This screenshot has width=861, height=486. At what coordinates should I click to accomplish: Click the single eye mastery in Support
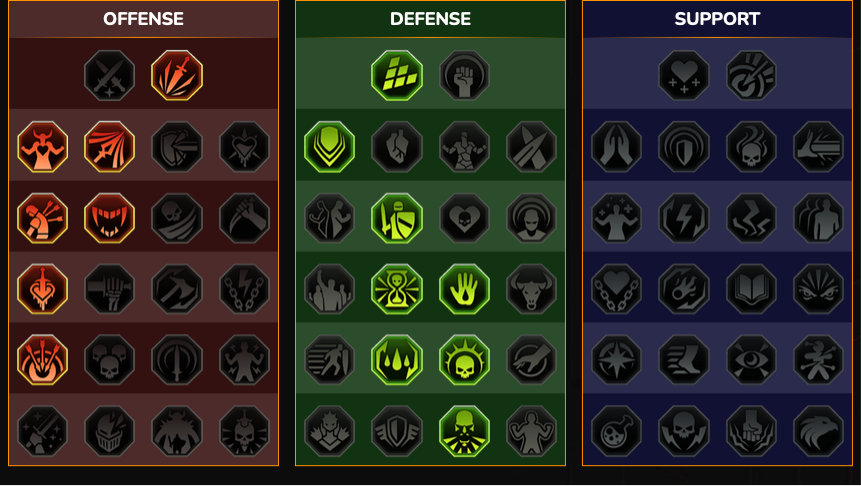(751, 360)
